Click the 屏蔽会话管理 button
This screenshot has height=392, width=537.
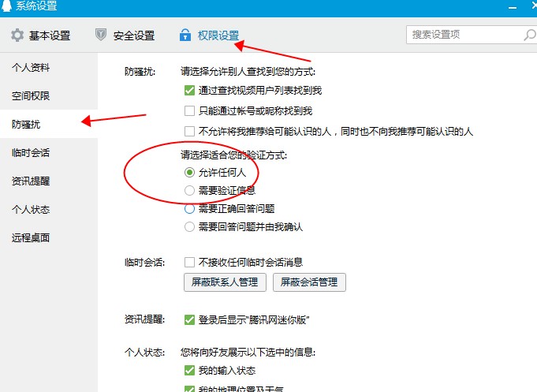tap(309, 282)
